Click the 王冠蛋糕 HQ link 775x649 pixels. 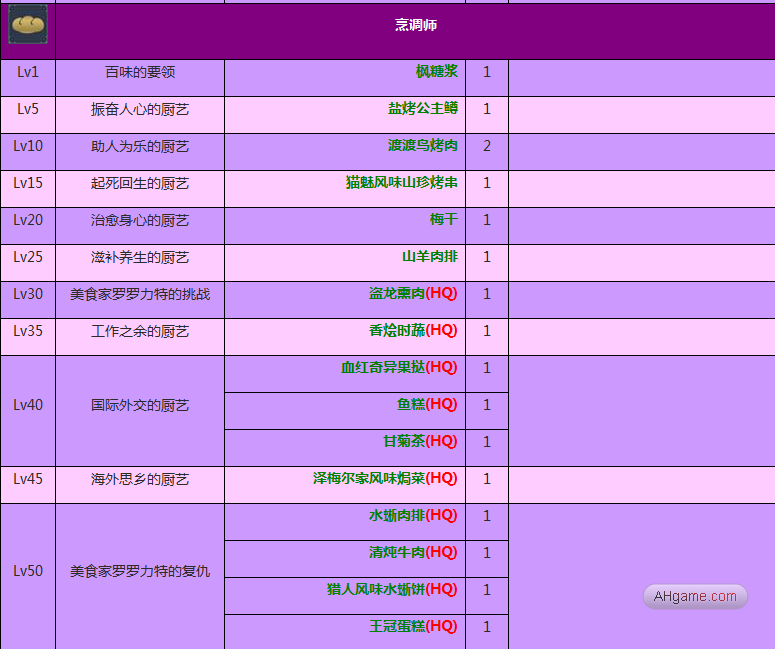tap(412, 627)
